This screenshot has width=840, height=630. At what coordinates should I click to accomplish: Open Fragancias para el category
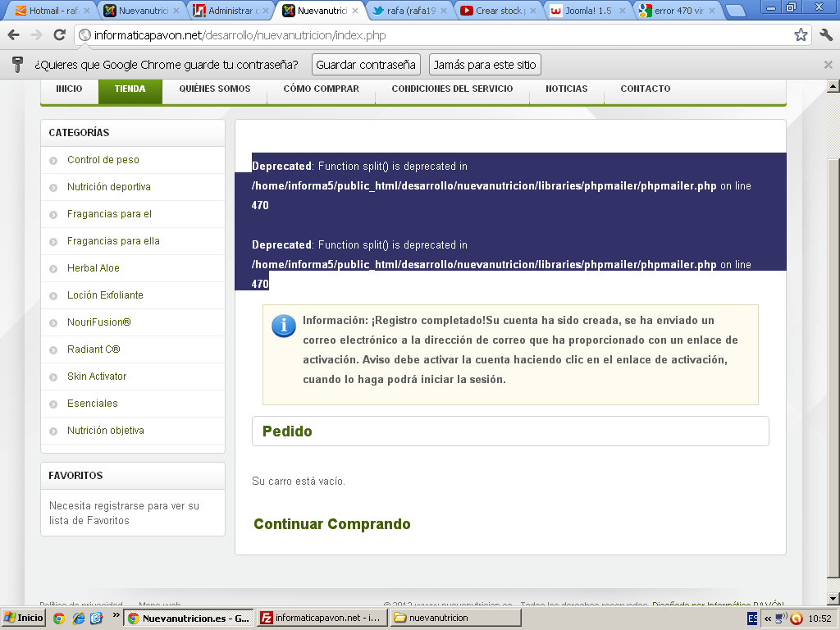pos(109,214)
